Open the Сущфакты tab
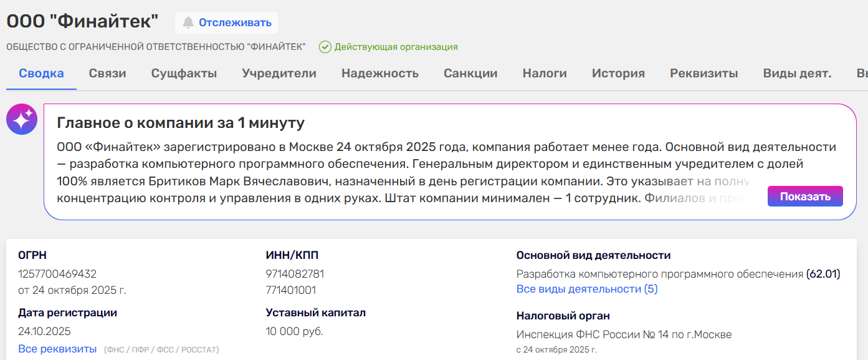 [184, 74]
